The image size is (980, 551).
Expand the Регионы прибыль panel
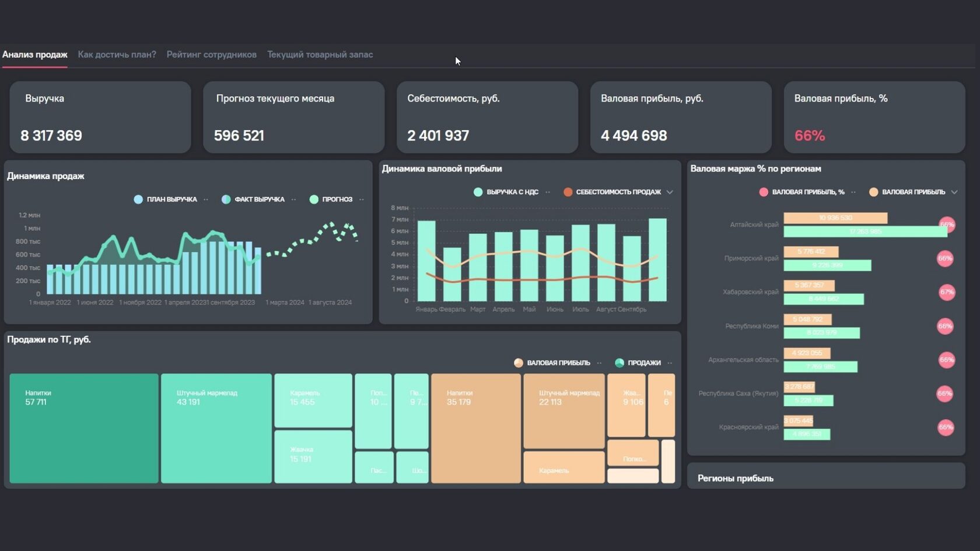[826, 476]
